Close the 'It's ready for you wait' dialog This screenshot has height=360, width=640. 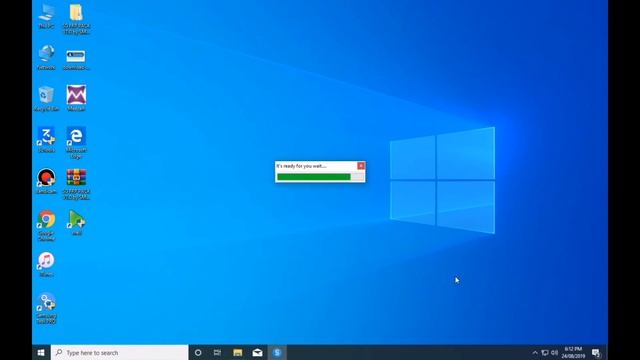(361, 166)
